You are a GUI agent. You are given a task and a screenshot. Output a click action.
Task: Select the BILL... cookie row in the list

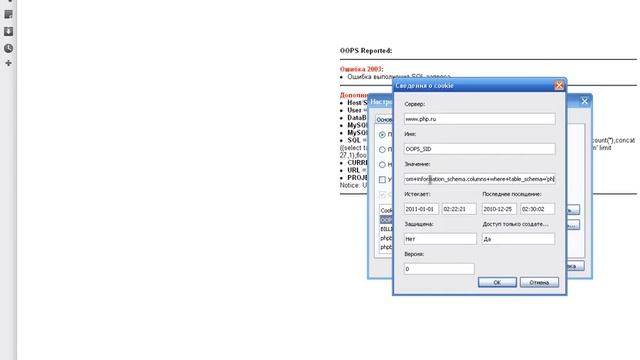point(386,229)
